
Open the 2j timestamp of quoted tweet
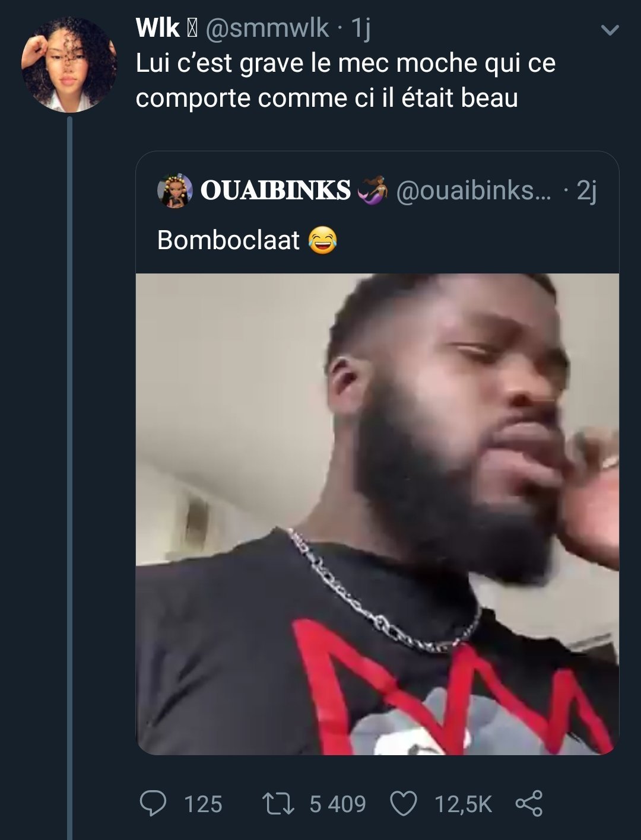coord(586,190)
